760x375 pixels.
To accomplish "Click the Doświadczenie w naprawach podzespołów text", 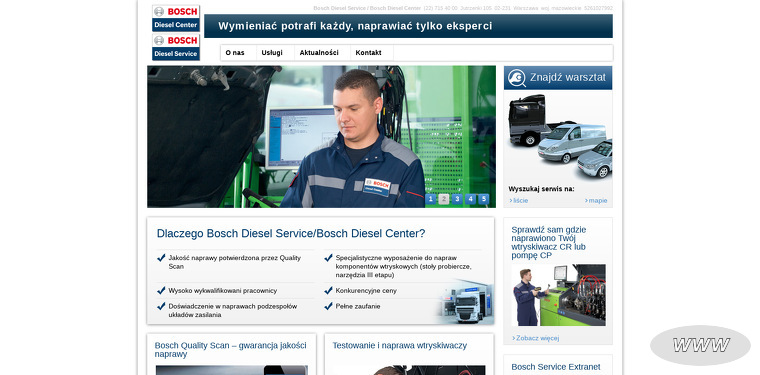I will tap(233, 311).
